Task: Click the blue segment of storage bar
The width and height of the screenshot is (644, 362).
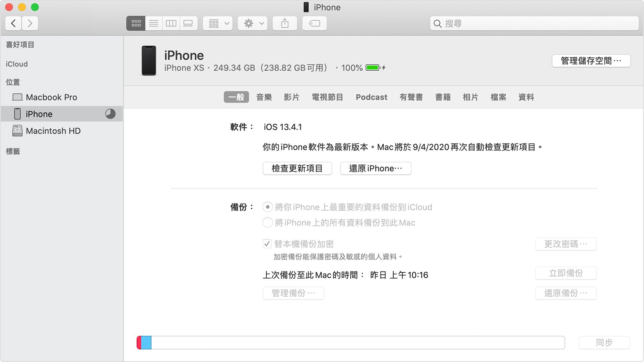Action: (x=146, y=343)
